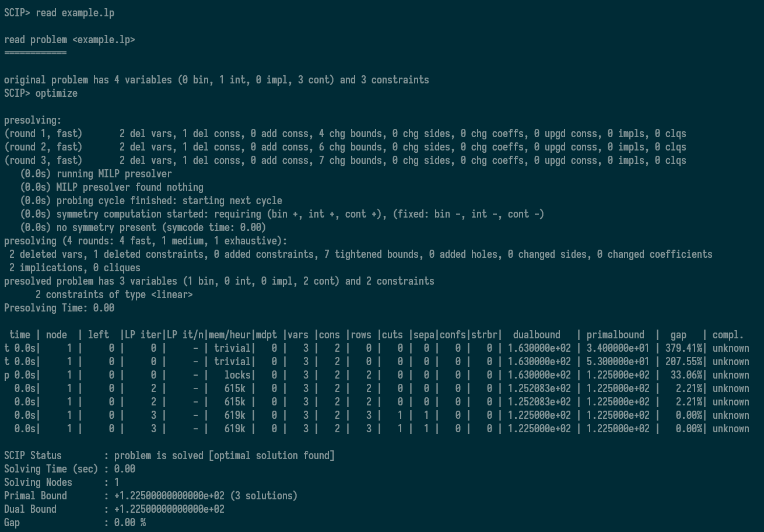Viewport: 764px width, 532px height.
Task: Click the 'locks' heuristic entry in table
Action: (x=237, y=375)
